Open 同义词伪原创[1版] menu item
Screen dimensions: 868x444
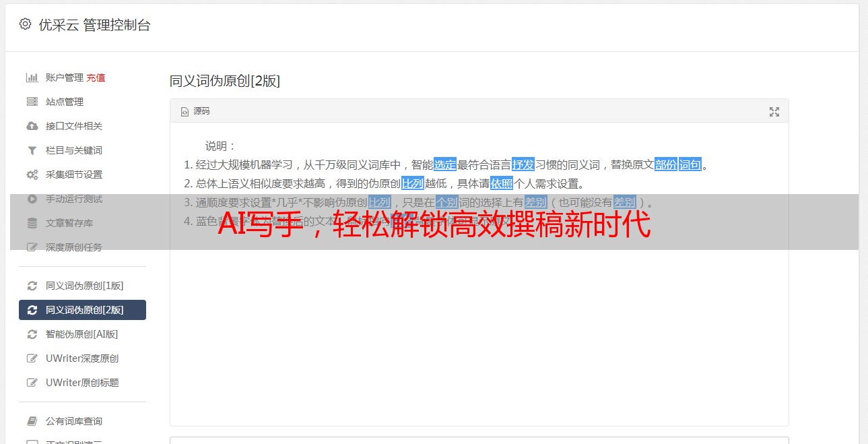coord(82,286)
